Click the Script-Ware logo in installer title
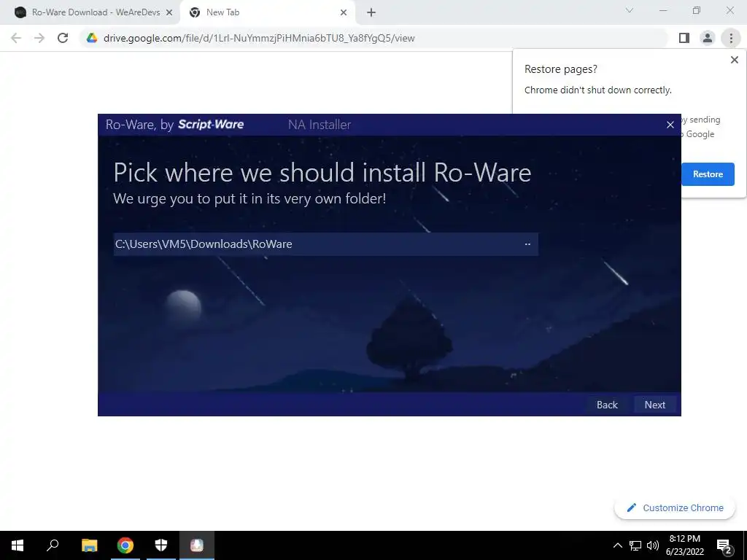This screenshot has width=747, height=560. click(211, 125)
